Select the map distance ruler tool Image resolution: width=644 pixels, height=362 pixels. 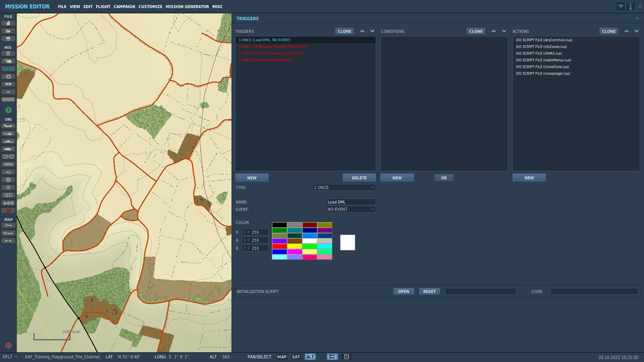click(8, 241)
